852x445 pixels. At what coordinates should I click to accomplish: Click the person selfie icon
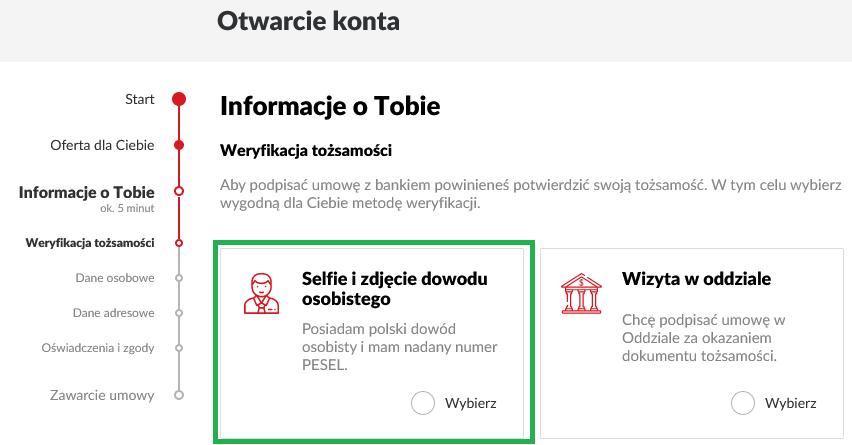tap(262, 293)
